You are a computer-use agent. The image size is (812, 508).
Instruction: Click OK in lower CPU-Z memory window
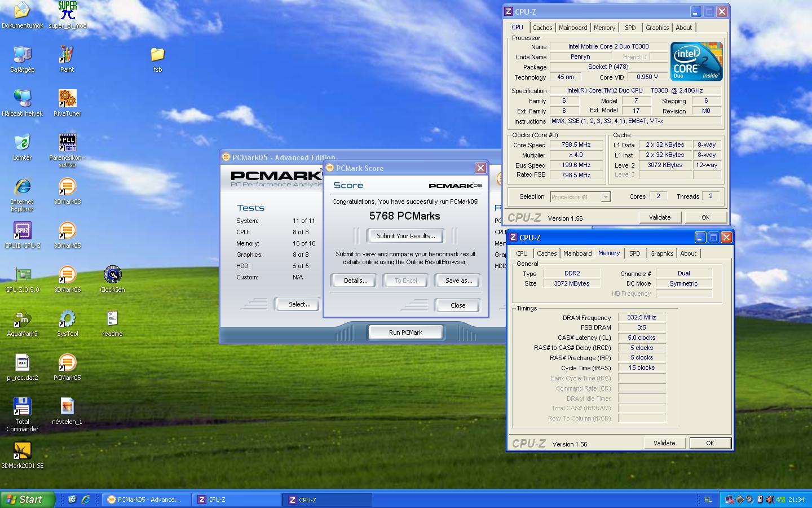pyautogui.click(x=710, y=443)
